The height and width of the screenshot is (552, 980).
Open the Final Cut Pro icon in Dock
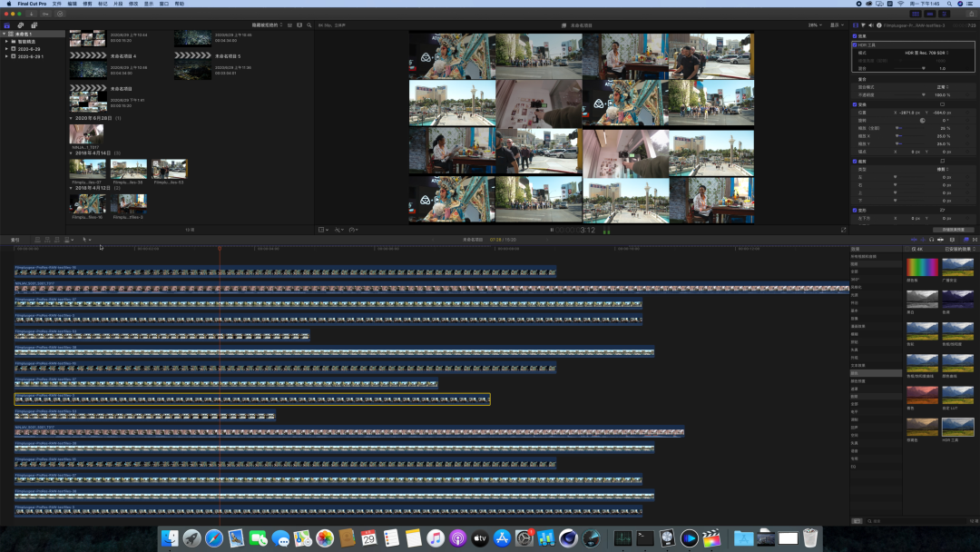(711, 537)
